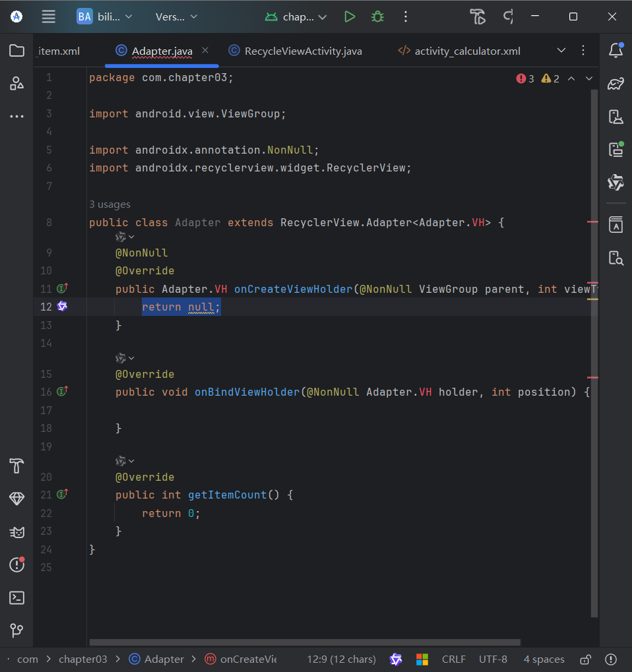Image resolution: width=632 pixels, height=672 pixels.
Task: Open the run configuration dropdown
Action: 296,16
